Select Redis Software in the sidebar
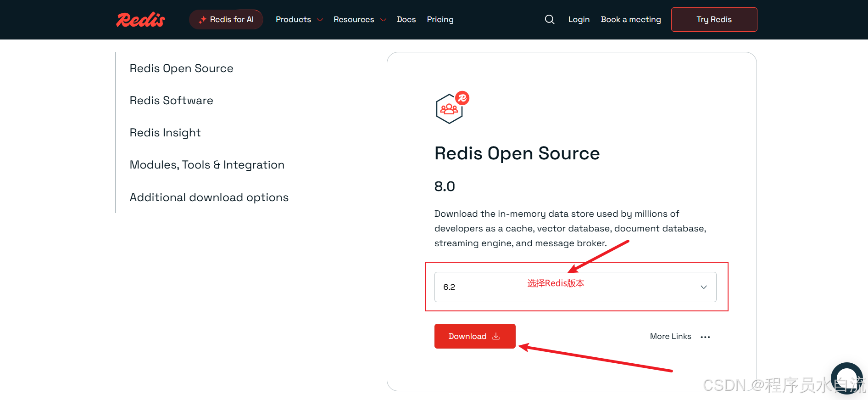868x400 pixels. [x=171, y=101]
